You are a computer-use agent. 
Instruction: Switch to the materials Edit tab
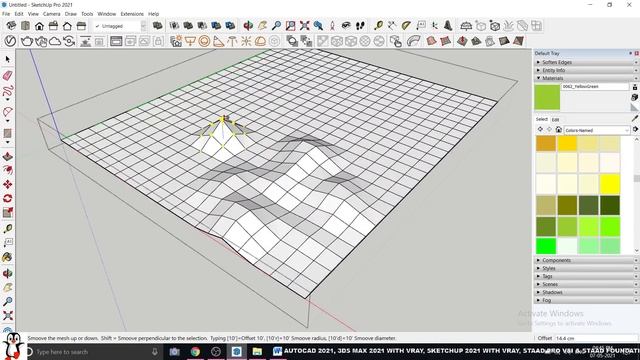556,120
